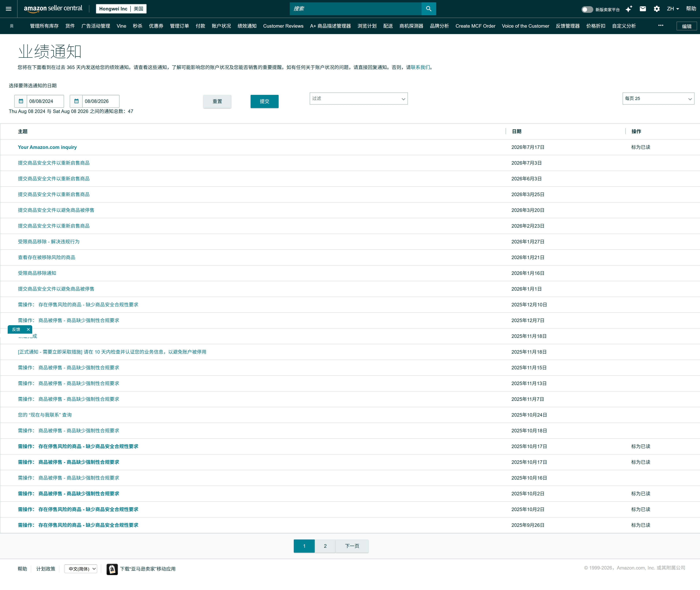Viewport: 700px width, 590px height.
Task: Open the 每页 25 per-page dropdown
Action: [658, 99]
